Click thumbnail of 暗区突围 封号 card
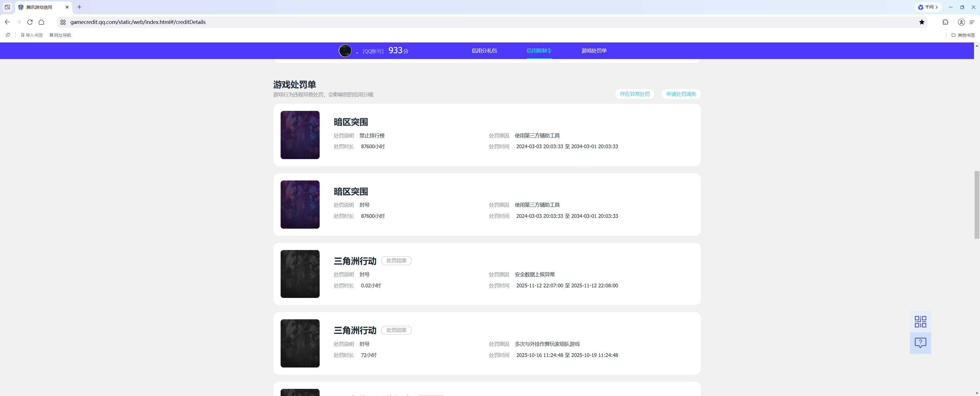980x396 pixels. click(x=300, y=204)
